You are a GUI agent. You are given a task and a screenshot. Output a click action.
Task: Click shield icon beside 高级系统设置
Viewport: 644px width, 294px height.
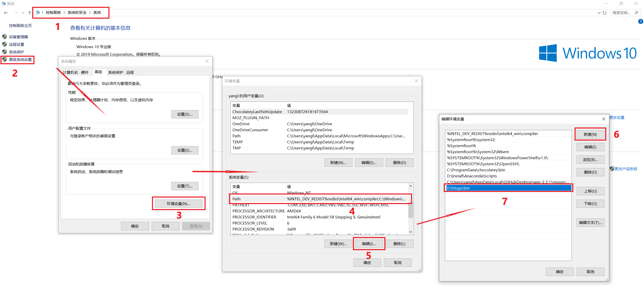pos(5,59)
